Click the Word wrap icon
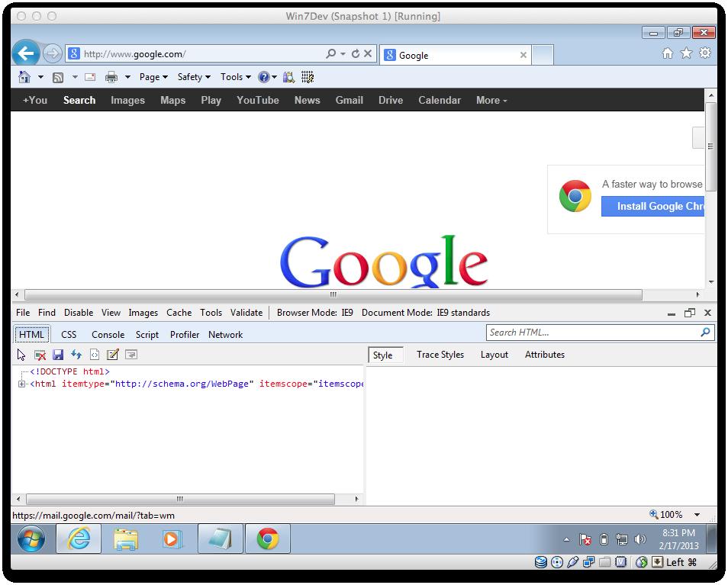Screen dimensions: 728x585 click(131, 355)
